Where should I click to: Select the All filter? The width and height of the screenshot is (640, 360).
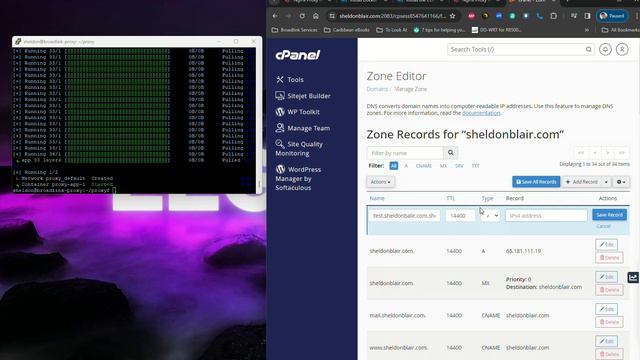pos(393,166)
